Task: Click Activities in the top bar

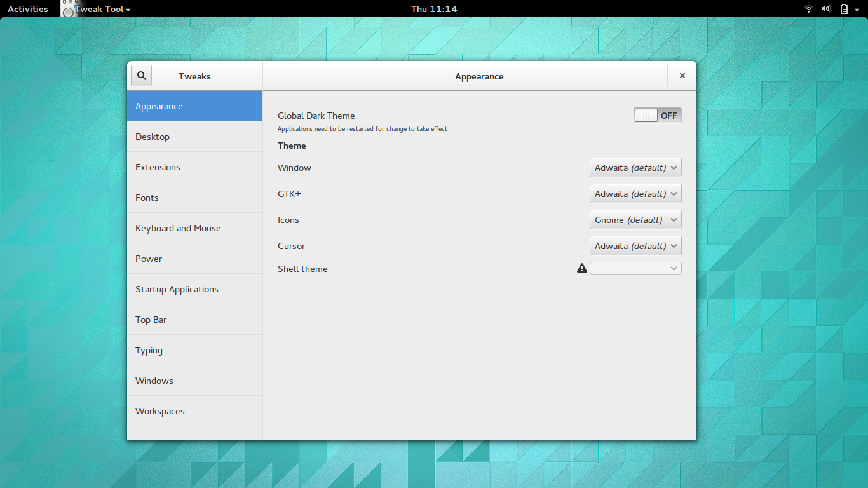Action: coord(27,8)
